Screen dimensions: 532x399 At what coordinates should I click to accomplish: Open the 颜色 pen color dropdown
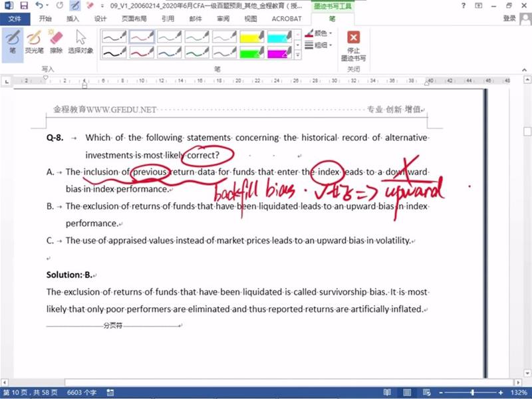coord(319,33)
